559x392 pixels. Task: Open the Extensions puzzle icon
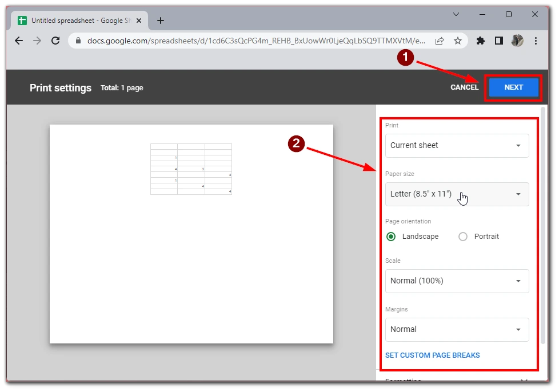tap(481, 41)
